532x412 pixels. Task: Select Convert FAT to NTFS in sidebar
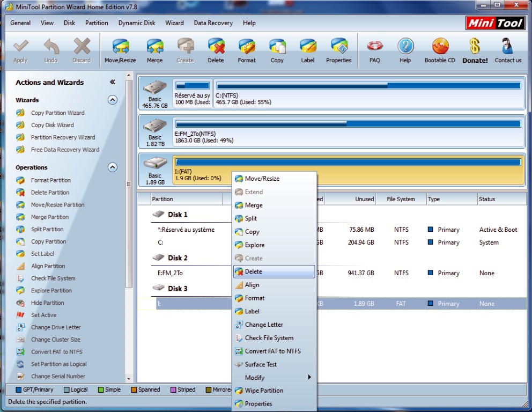click(x=57, y=351)
